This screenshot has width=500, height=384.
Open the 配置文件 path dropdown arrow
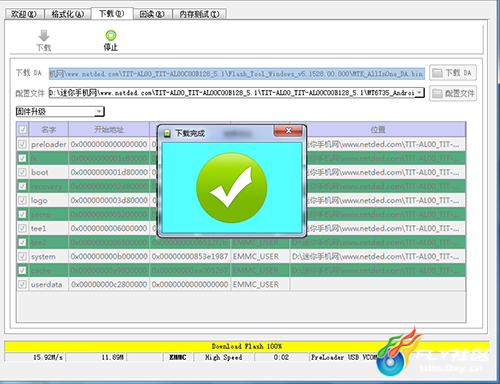[420, 92]
